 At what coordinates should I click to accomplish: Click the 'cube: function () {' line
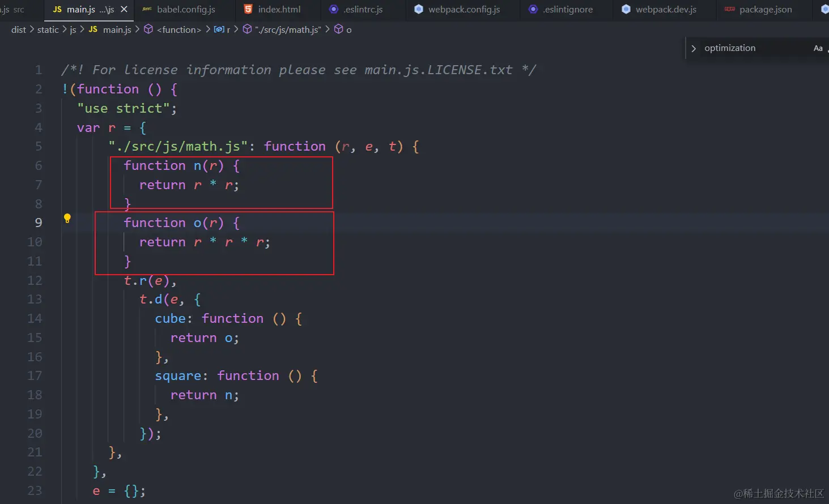point(228,319)
